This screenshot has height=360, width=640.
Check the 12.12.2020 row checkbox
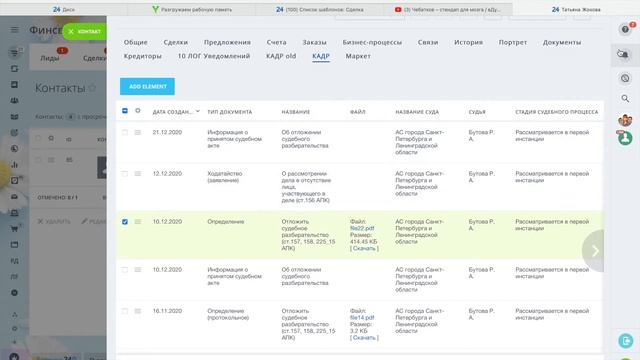point(125,174)
